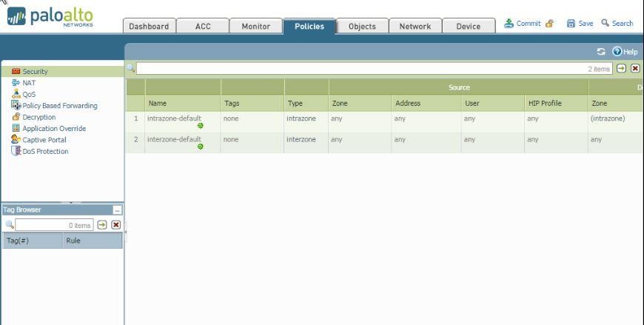Select NAT in the policies tree
The width and height of the screenshot is (644, 325).
pos(29,83)
